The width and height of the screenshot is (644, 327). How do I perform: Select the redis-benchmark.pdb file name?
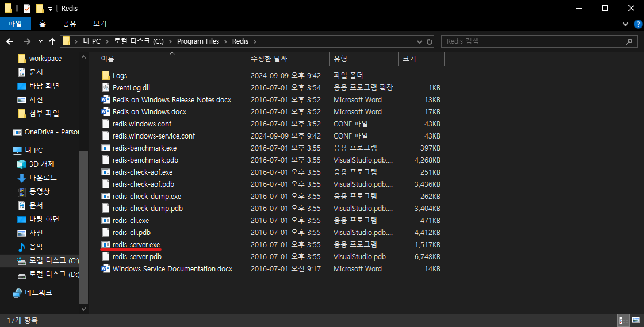145,160
